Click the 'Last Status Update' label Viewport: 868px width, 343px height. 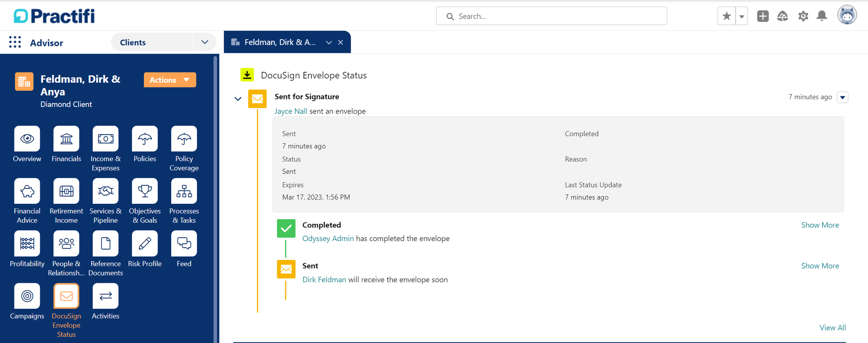[593, 185]
